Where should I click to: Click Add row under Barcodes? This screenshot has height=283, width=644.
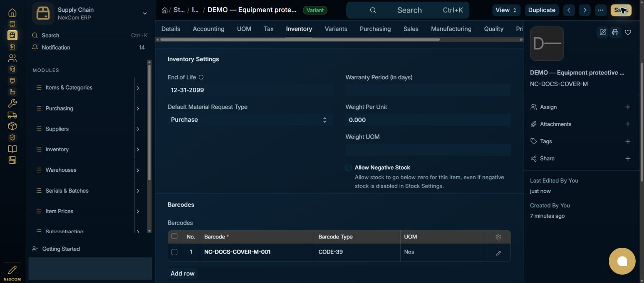182,273
